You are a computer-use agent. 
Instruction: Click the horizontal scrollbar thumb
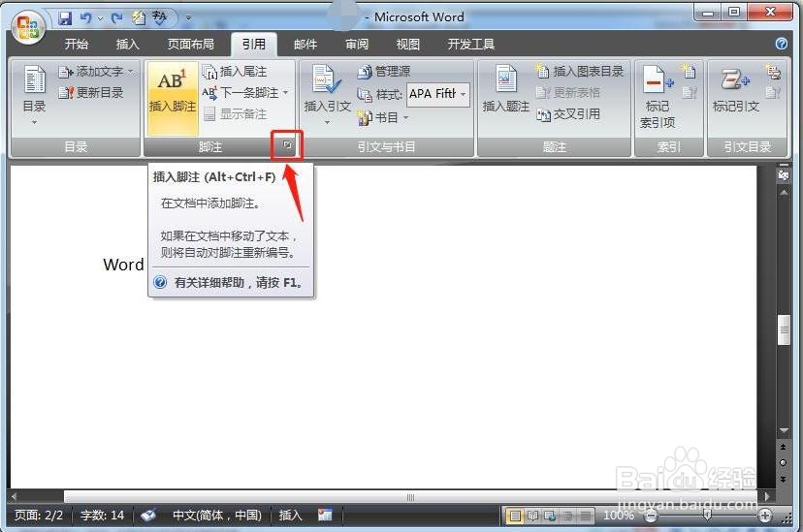coord(410,497)
